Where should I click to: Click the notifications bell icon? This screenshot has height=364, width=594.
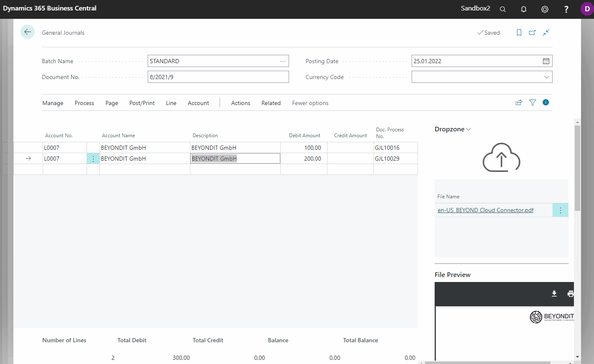524,9
